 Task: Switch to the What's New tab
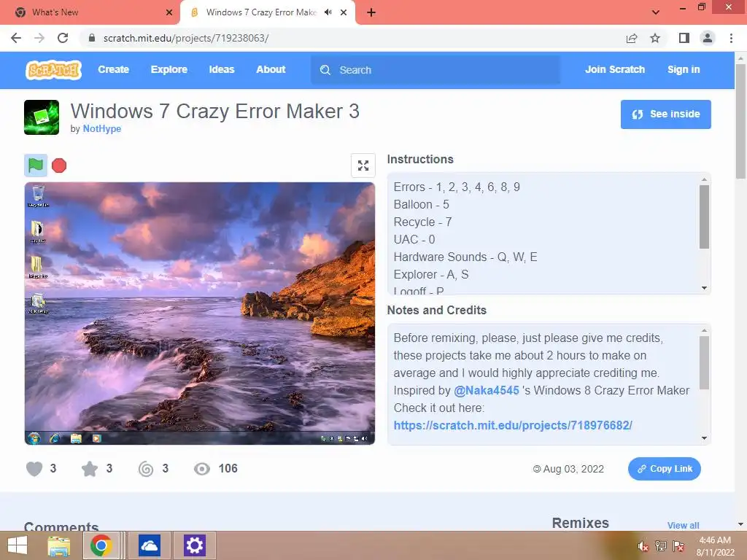coord(90,12)
